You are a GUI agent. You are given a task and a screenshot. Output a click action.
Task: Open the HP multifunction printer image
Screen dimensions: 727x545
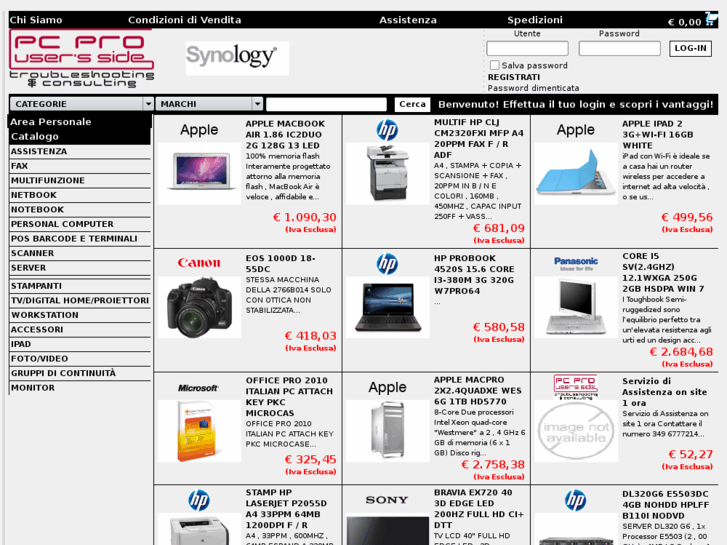(x=388, y=173)
